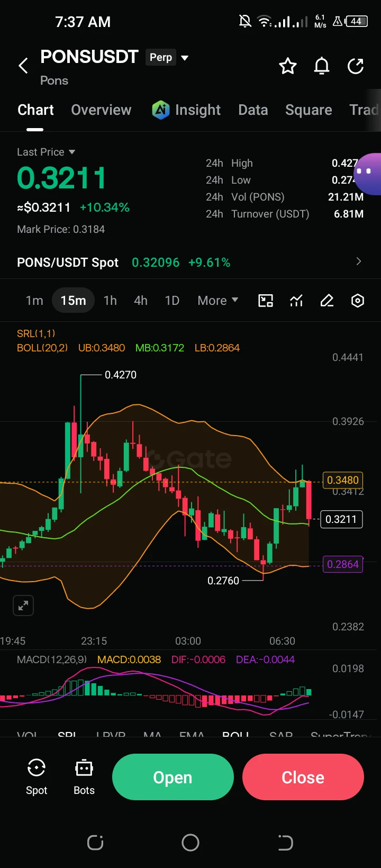Open the Bots shortcut
Viewport: 381px width, 868px height.
84,777
